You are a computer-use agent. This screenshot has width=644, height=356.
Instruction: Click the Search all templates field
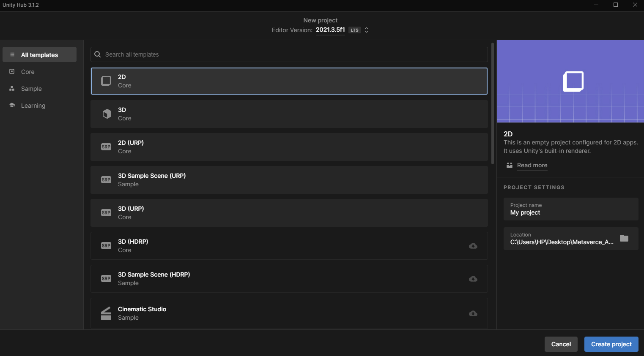289,54
